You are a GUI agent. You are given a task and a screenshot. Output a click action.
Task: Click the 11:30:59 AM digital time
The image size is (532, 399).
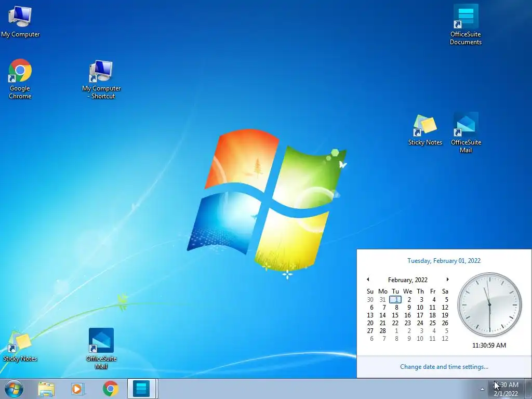pyautogui.click(x=489, y=345)
